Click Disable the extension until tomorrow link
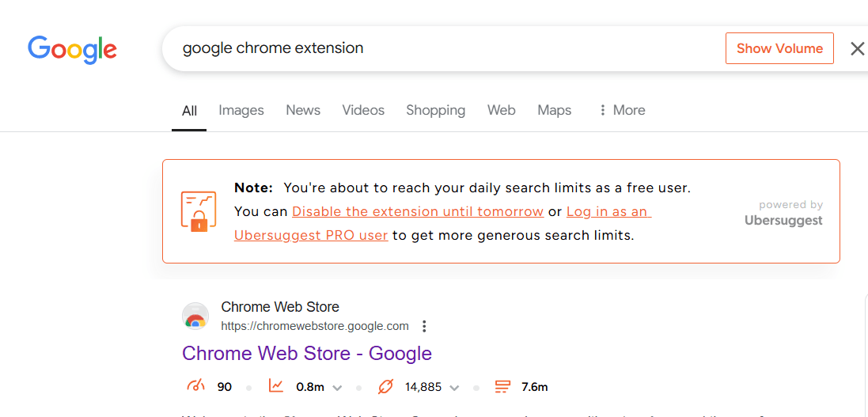This screenshot has width=868, height=417. pyautogui.click(x=418, y=211)
